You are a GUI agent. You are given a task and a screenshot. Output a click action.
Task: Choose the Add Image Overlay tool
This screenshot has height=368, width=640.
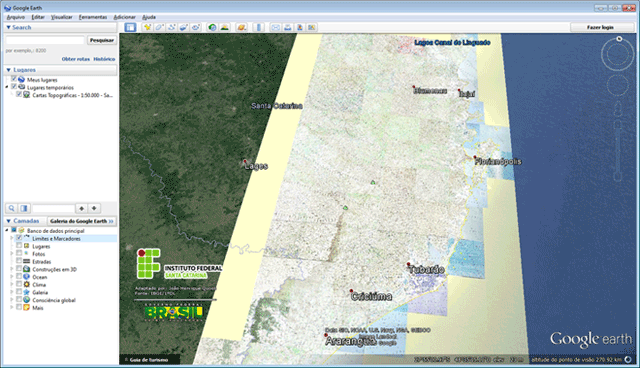(x=184, y=27)
